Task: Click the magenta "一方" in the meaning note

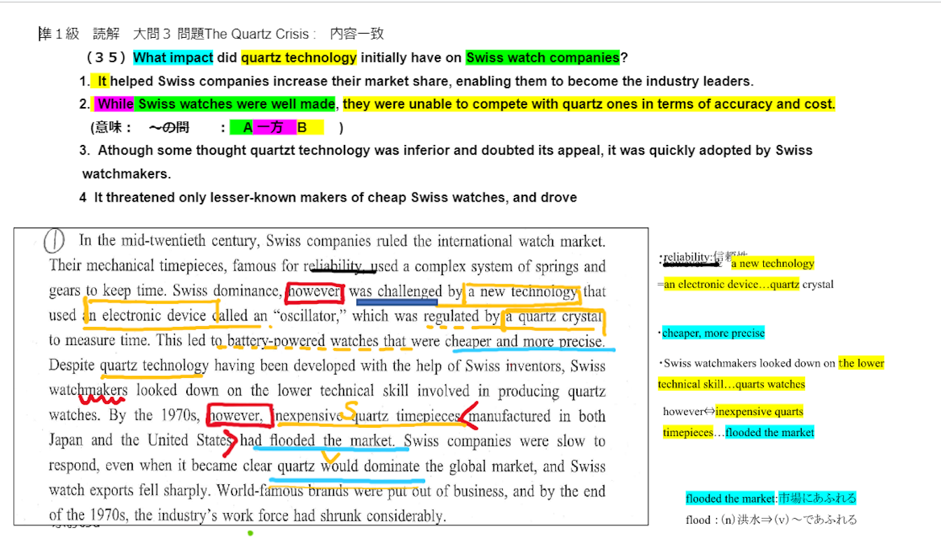Action: (270, 127)
